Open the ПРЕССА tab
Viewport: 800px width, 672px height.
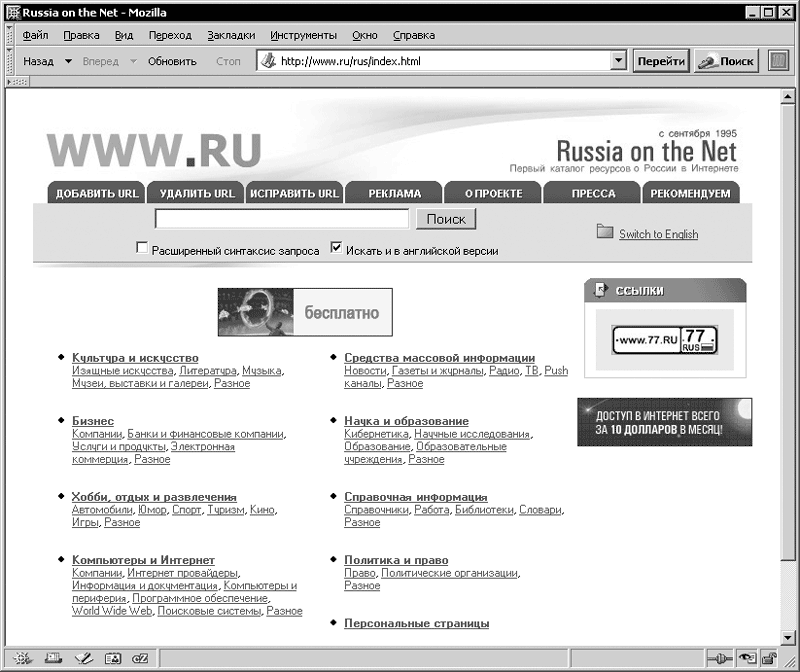(592, 193)
